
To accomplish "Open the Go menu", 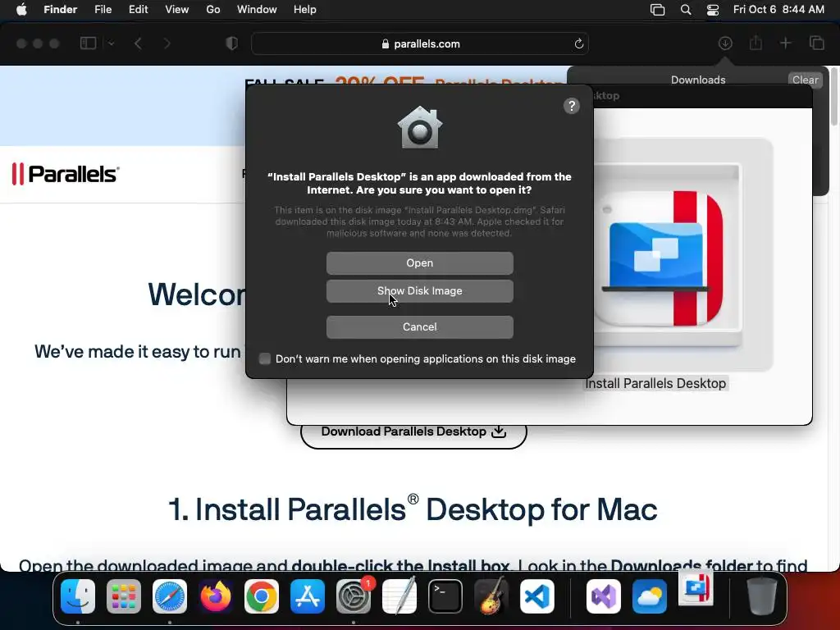I will pos(213,10).
